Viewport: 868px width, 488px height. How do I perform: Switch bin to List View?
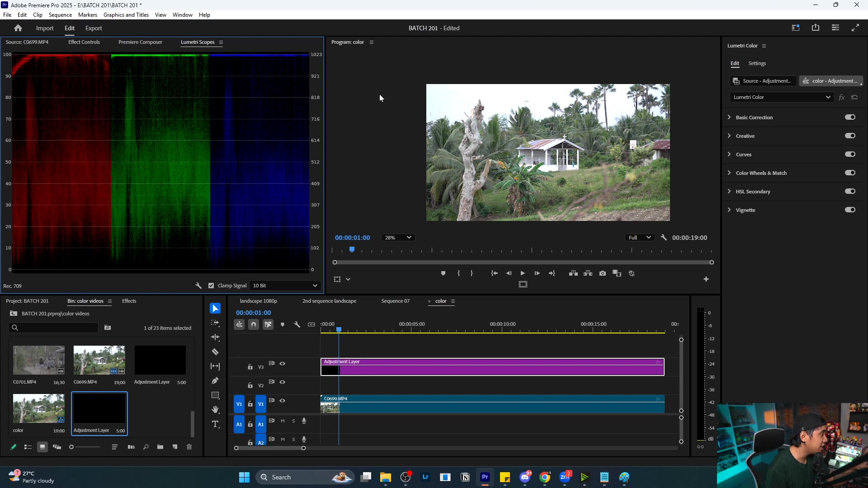click(28, 447)
